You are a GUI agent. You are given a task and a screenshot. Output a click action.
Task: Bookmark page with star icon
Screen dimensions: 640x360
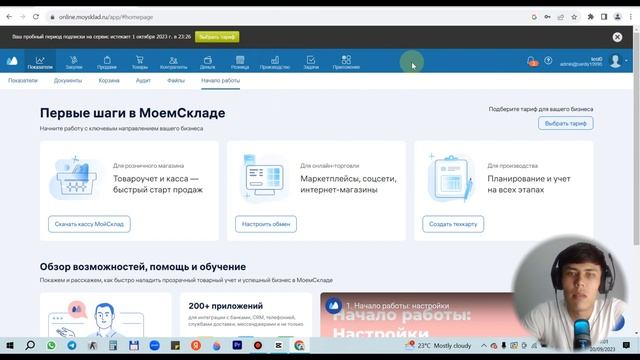pyautogui.click(x=574, y=17)
